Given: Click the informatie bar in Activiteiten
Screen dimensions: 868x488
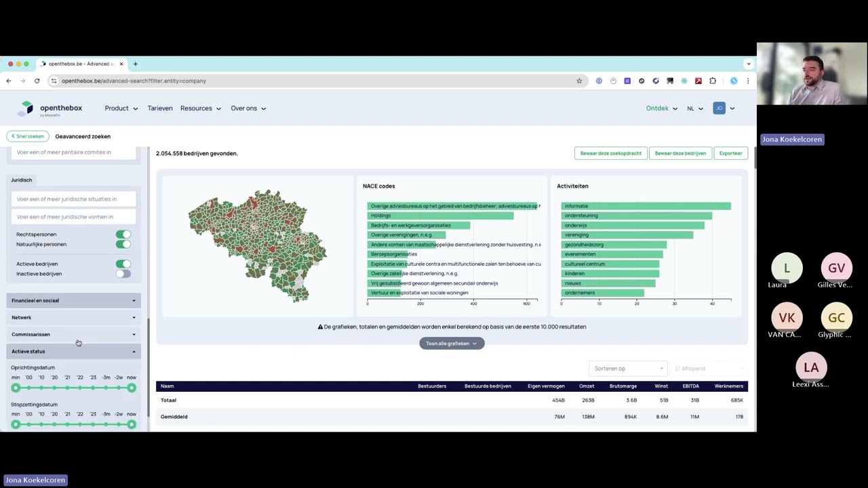Looking at the screenshot, I should tap(646, 206).
